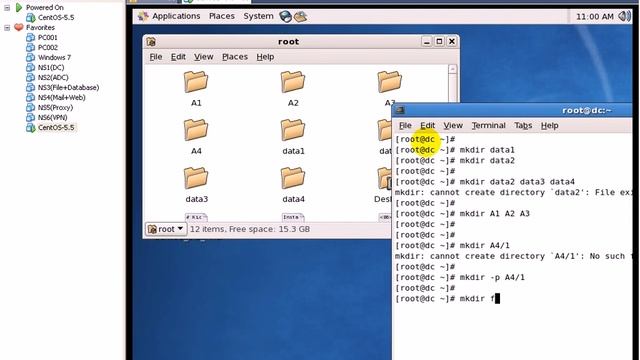Click the 'mkdir data2 data3 data4' line
The image size is (640, 360).
click(485, 182)
